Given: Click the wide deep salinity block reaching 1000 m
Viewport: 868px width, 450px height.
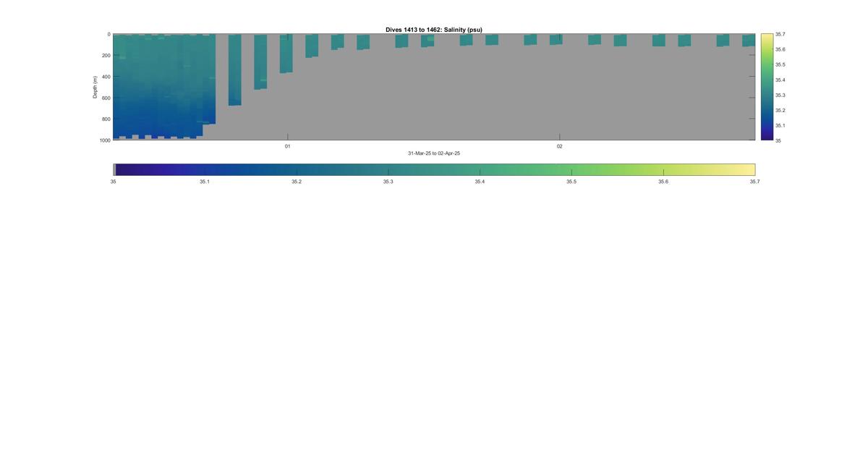Looking at the screenshot, I should point(164,85).
